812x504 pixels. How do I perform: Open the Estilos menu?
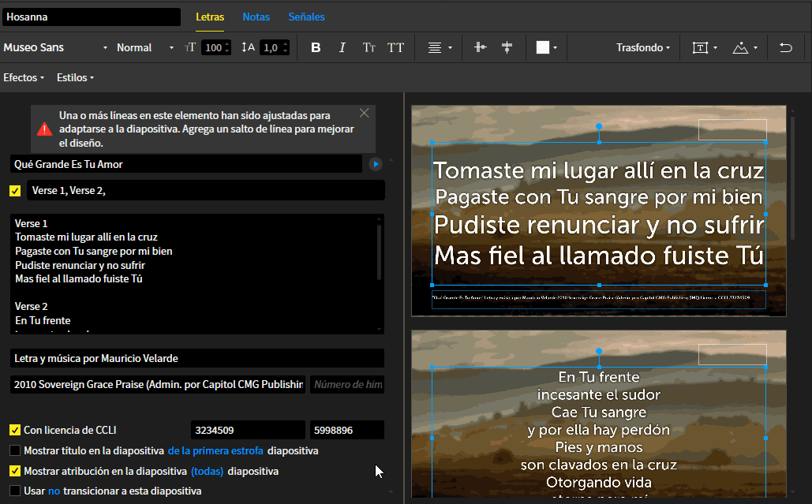[75, 77]
